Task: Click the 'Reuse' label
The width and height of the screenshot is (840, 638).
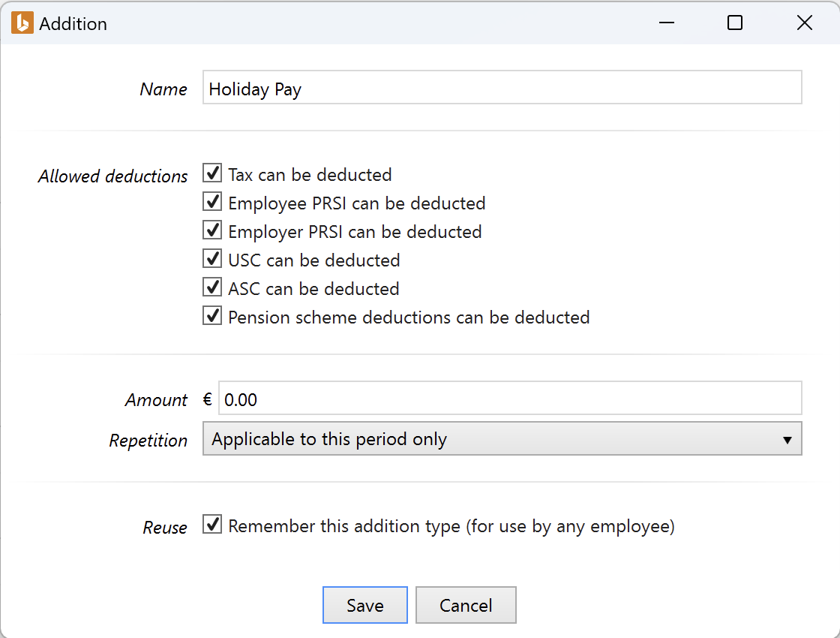Action: [x=165, y=528]
